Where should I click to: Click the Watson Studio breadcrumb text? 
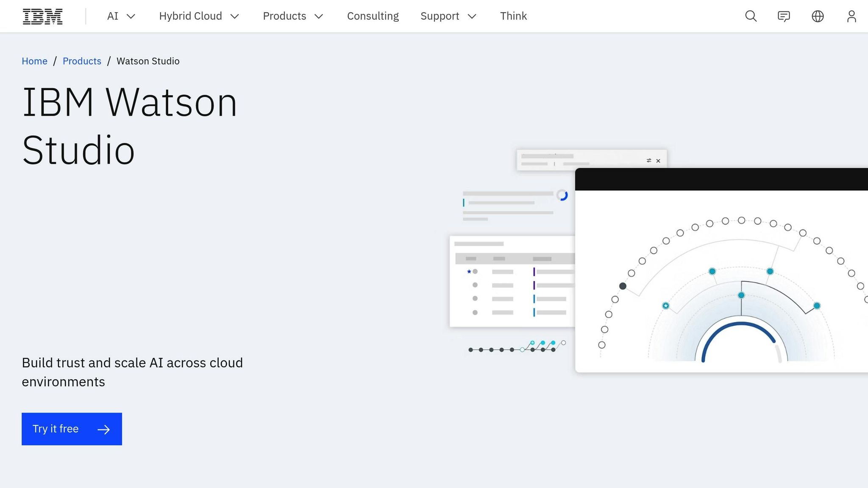click(x=147, y=61)
